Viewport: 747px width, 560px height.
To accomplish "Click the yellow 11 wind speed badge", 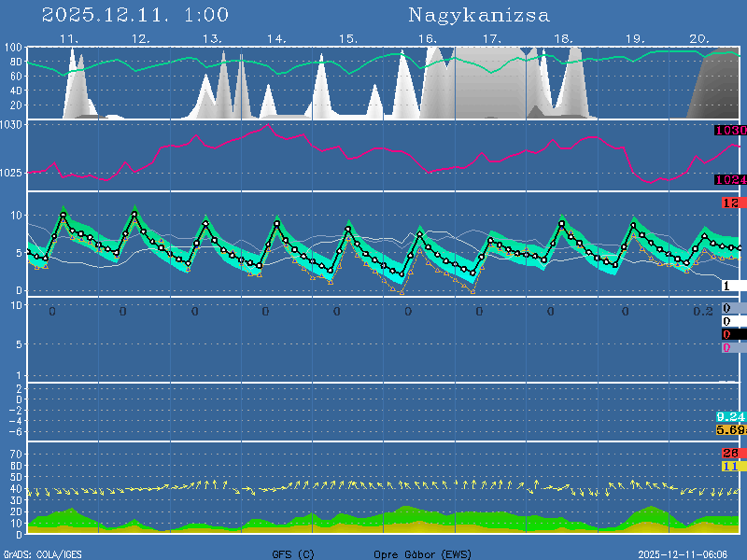I will pos(730,466).
